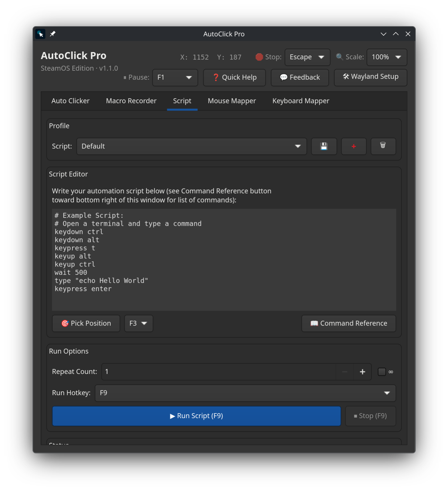Expand the Script profile Default dropdown
Viewport: 448px width, 492px height.
point(192,146)
